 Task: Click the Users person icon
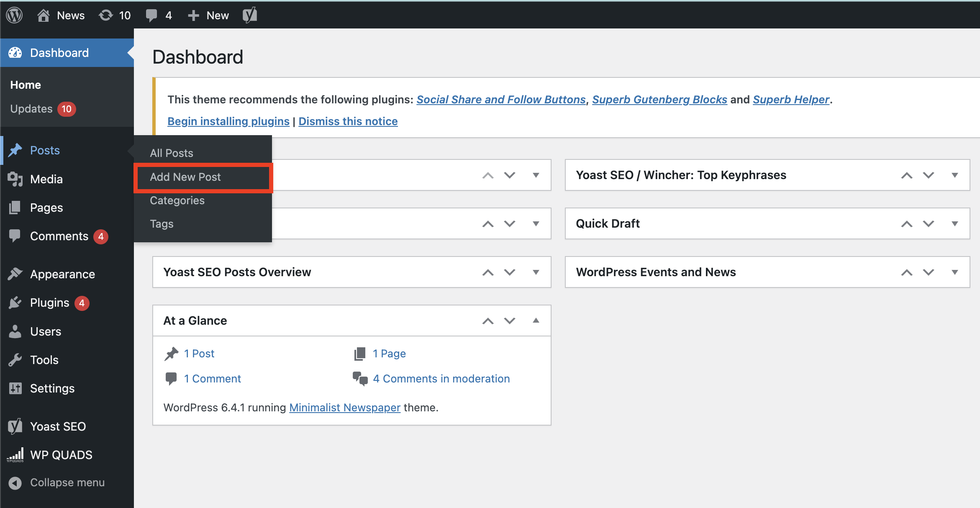click(x=15, y=331)
